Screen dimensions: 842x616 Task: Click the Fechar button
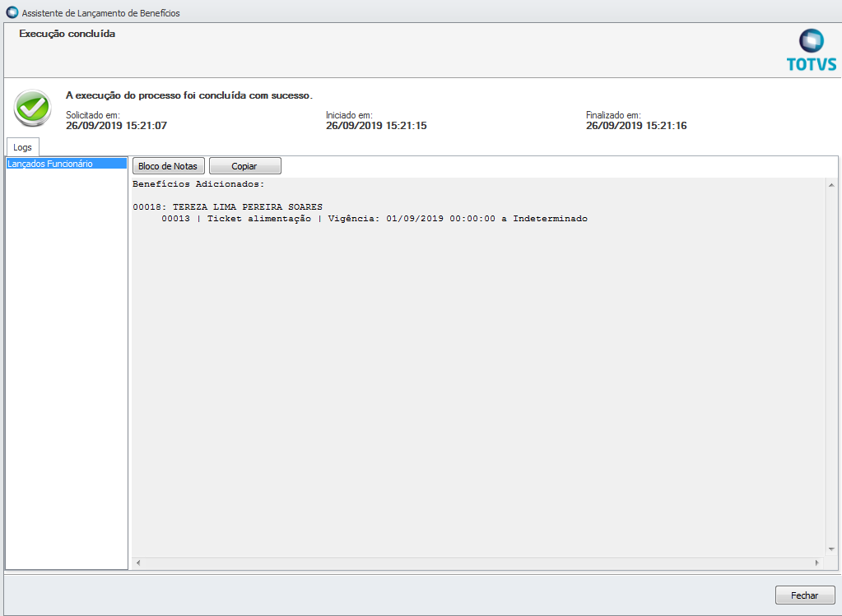pyautogui.click(x=804, y=595)
